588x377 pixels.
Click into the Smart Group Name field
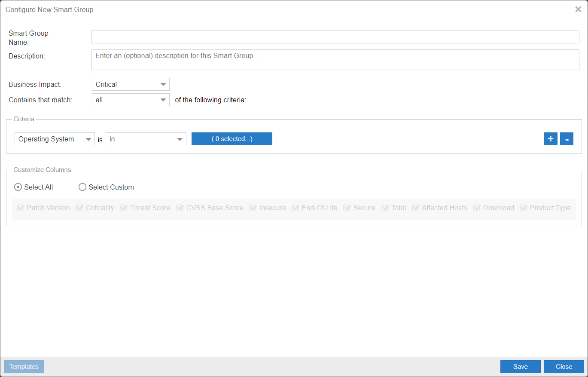[x=335, y=37]
